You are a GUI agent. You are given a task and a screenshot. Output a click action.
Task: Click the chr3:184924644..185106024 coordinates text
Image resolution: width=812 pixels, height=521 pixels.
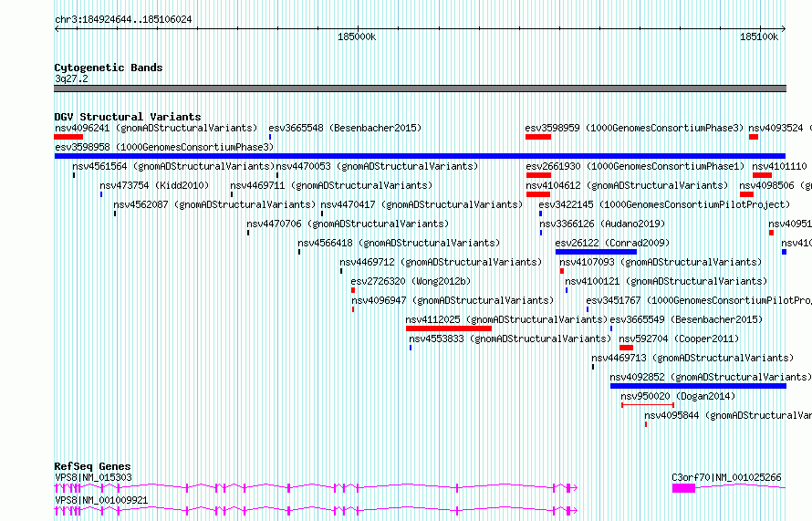123,19
